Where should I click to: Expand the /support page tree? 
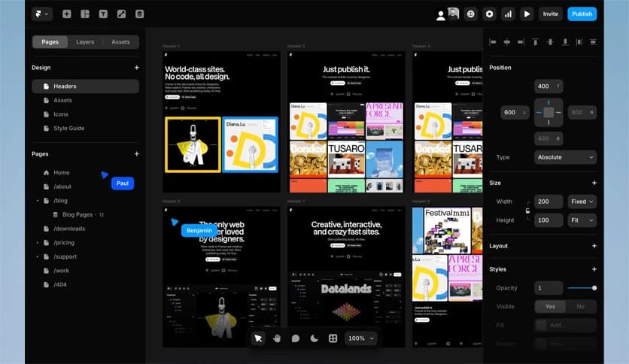tap(38, 256)
